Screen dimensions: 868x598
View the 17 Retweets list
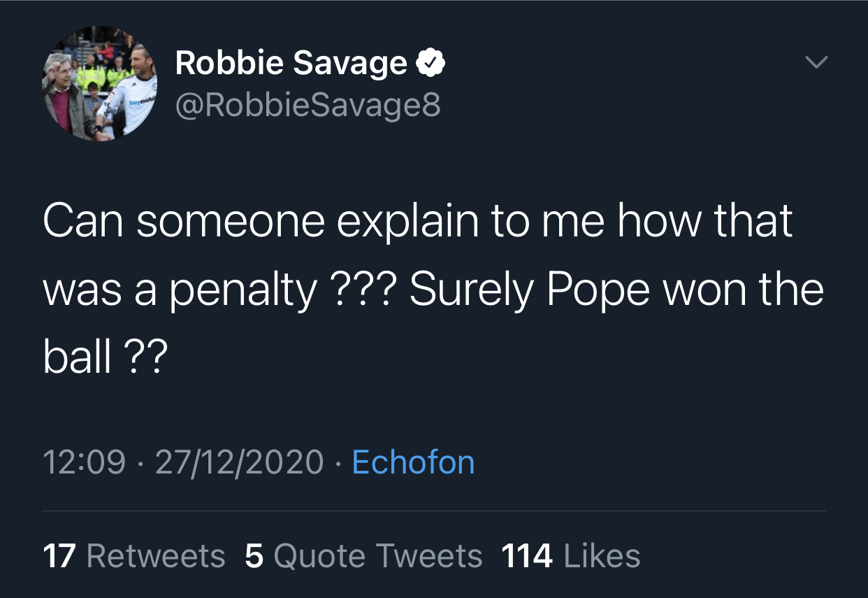pos(134,556)
